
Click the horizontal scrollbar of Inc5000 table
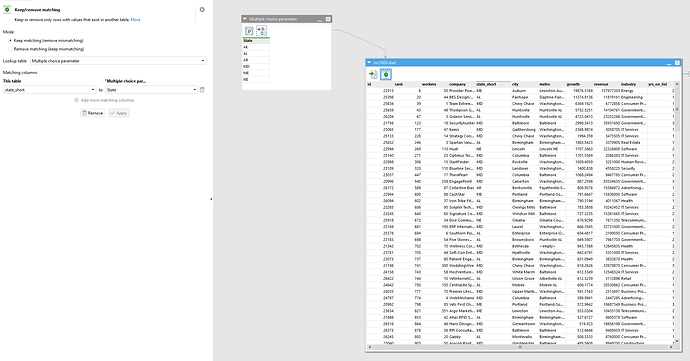click(520, 347)
